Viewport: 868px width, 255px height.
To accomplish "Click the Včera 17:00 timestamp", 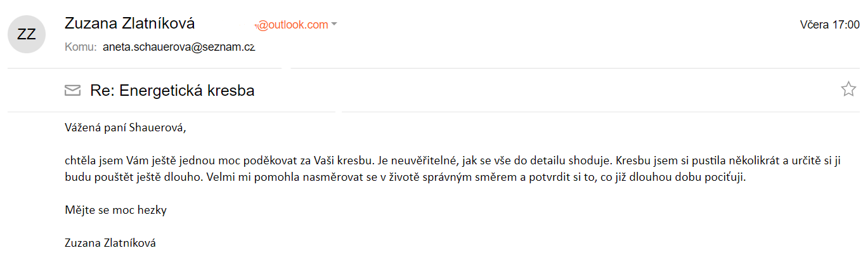I will click(830, 25).
